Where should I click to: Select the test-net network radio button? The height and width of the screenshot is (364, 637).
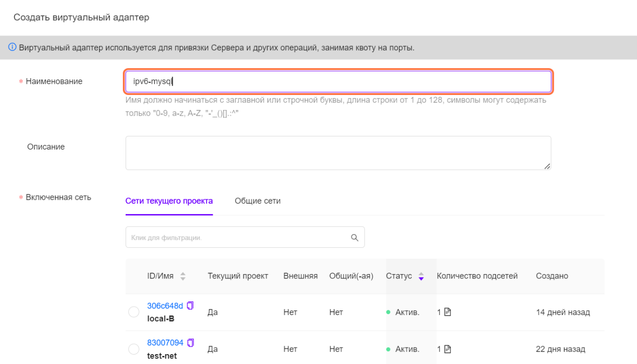coord(134,349)
